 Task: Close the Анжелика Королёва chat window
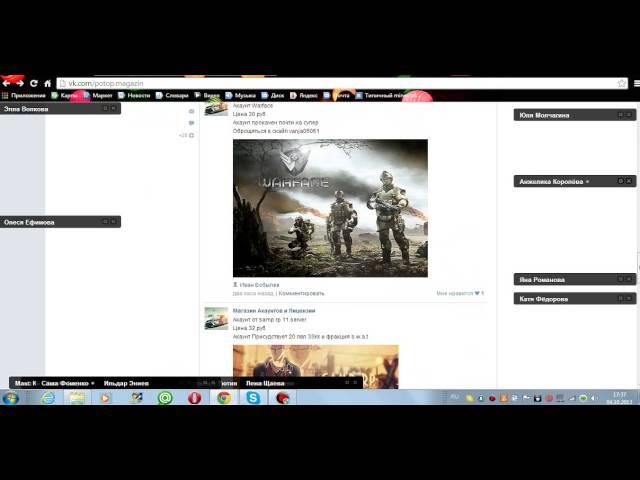[x=629, y=181]
